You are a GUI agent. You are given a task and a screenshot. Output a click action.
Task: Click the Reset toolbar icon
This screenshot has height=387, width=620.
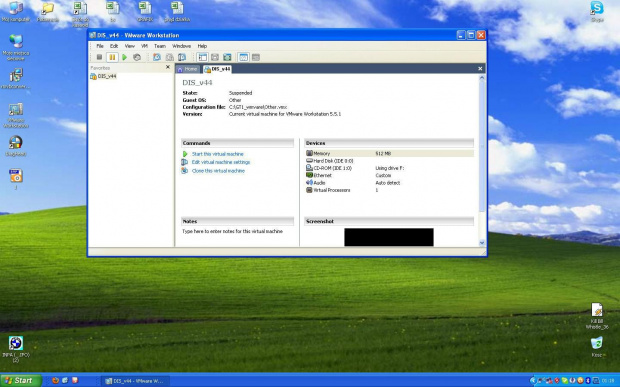137,57
